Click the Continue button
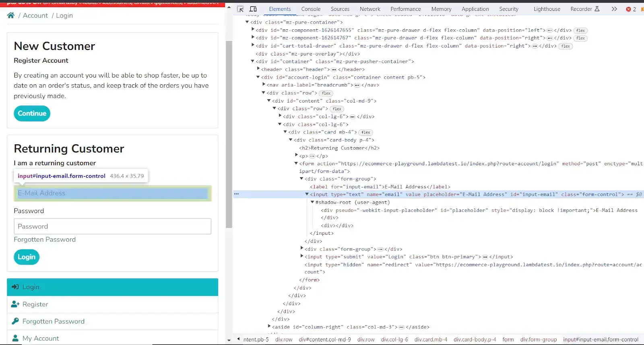 click(32, 113)
